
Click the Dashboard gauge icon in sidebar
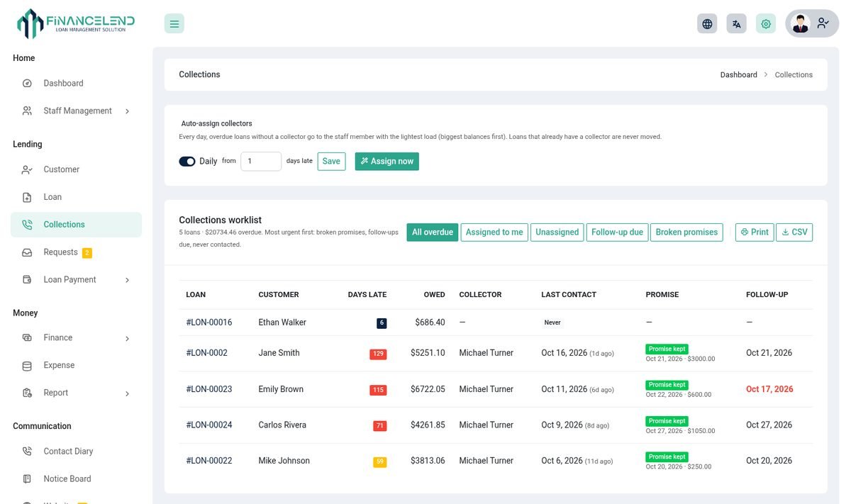pyautogui.click(x=27, y=83)
